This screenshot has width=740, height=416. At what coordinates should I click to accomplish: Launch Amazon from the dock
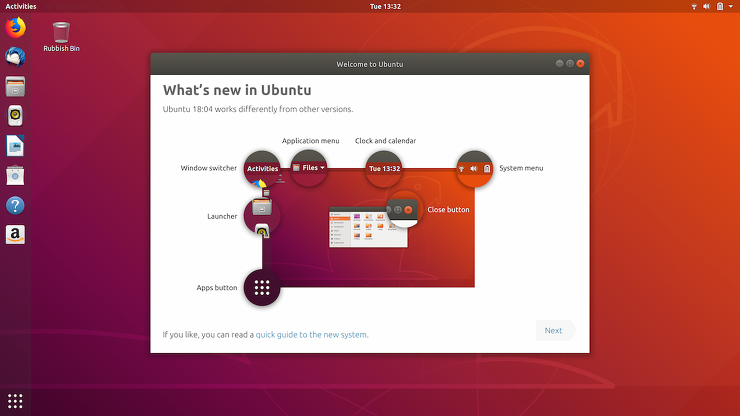click(x=15, y=235)
